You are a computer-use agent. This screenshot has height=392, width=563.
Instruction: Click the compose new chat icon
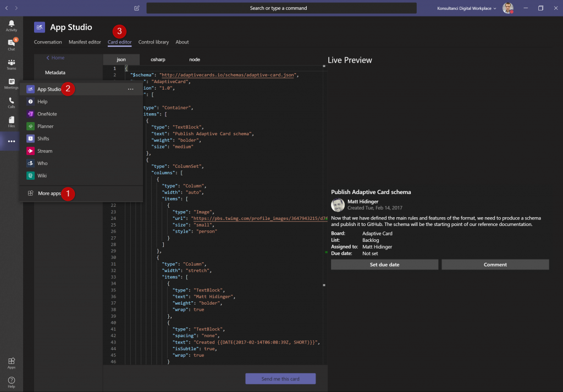[x=136, y=8]
